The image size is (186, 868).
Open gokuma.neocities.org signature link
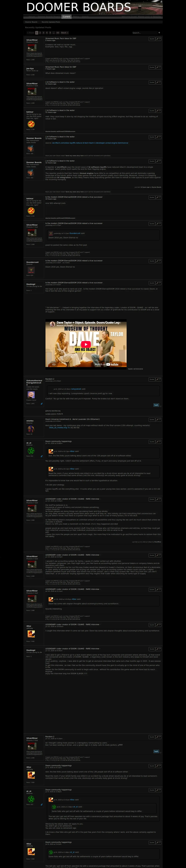pyautogui.click(x=53, y=411)
